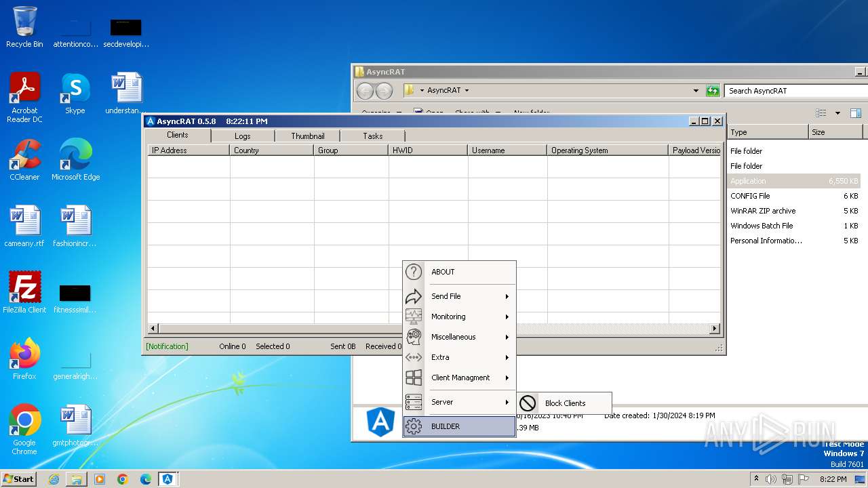Switch to the Clients tab

(178, 135)
